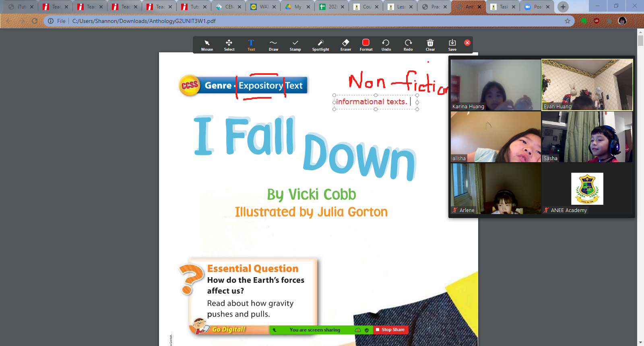Select Sasha's video tile
Screen dimensions: 644x346
tap(587, 137)
